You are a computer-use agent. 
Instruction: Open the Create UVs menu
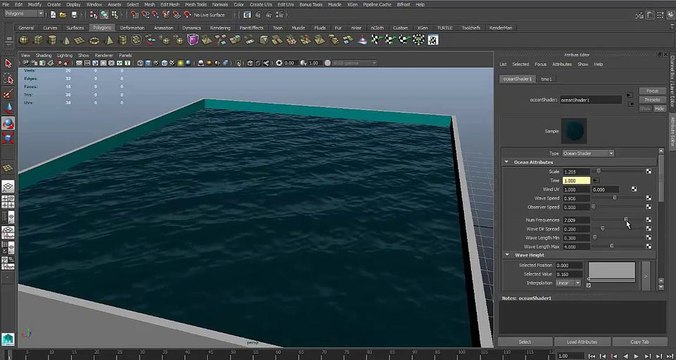click(x=261, y=4)
